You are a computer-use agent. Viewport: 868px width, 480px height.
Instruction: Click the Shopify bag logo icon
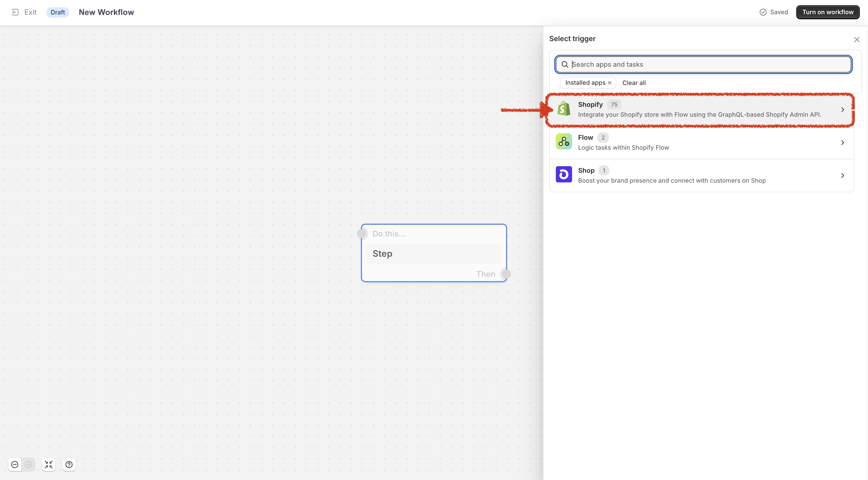tap(564, 109)
